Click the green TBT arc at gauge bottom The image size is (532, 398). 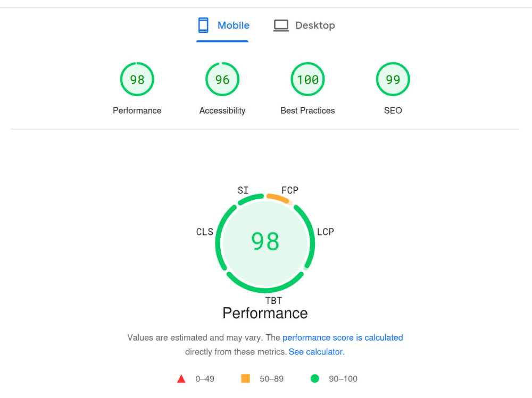pos(265,289)
